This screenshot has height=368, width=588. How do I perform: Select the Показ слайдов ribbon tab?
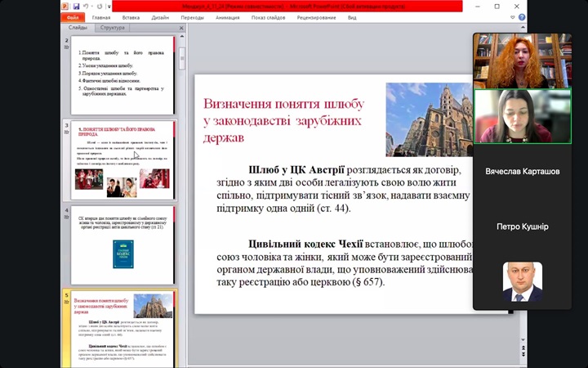(269, 17)
